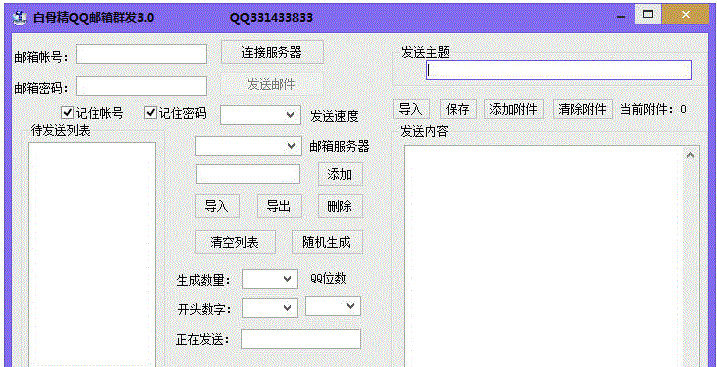Click inside the 待发送列表 list box
717x367 pixels.
point(92,254)
